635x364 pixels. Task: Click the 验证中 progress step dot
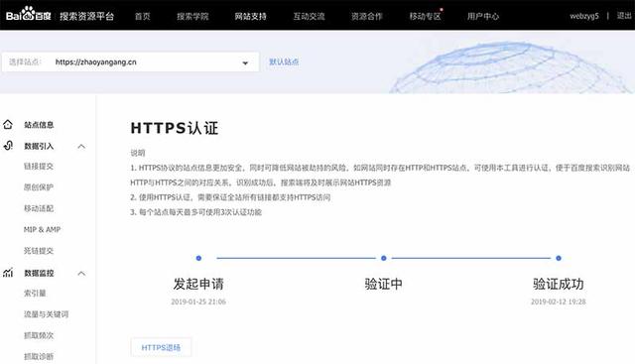[384, 258]
